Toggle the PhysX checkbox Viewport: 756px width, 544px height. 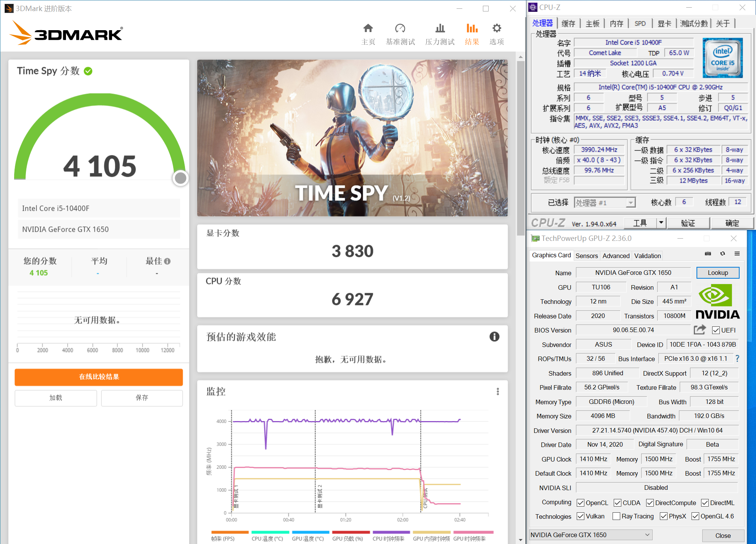pos(664,516)
